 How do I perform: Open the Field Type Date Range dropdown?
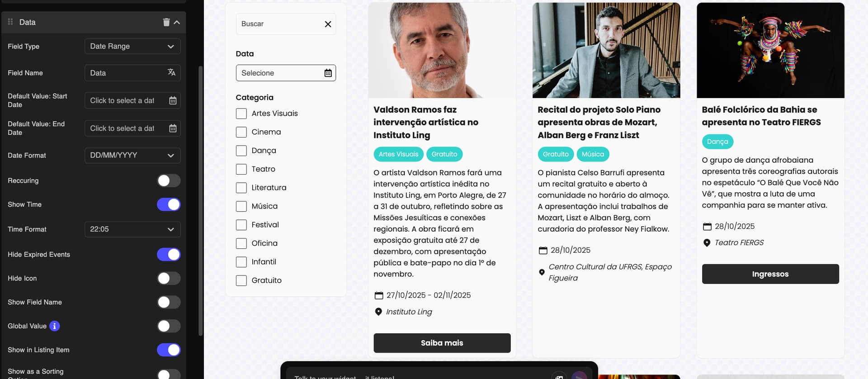tap(132, 46)
